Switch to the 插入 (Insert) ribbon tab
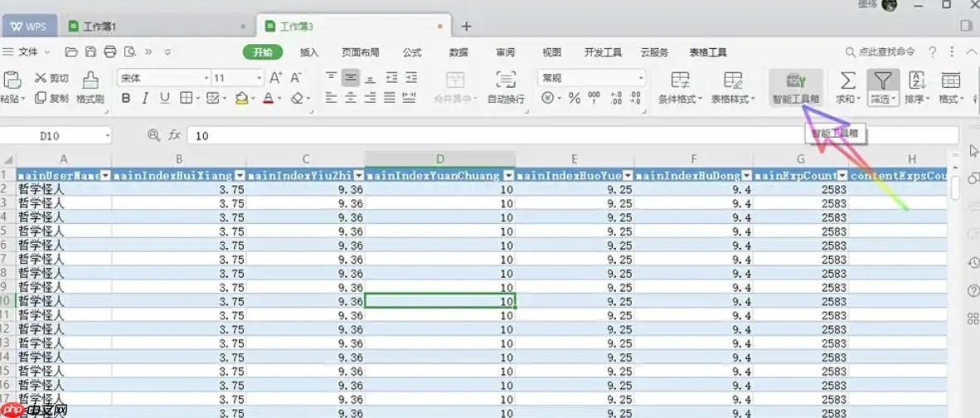980x418 pixels. pyautogui.click(x=308, y=52)
